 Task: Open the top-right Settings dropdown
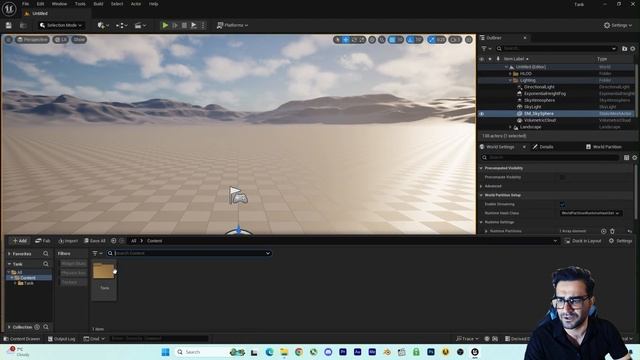click(618, 25)
